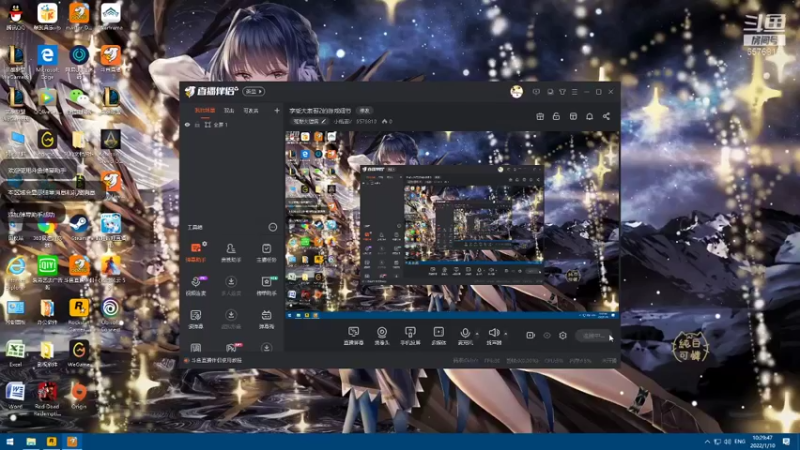Viewport: 800px width, 450px height.
Task: Open the checkmark streamer task tool
Action: point(266,252)
